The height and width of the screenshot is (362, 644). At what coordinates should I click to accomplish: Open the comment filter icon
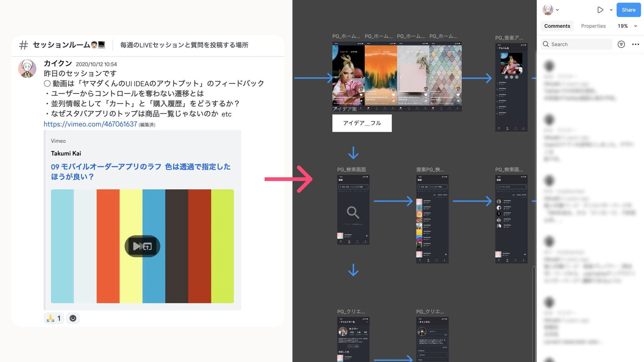[621, 44]
